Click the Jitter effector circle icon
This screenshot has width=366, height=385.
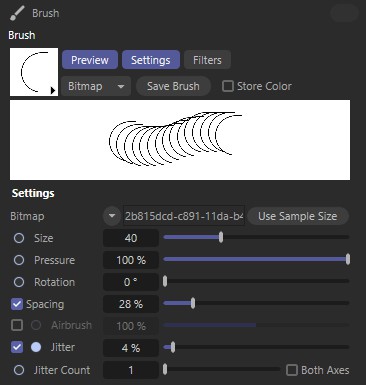point(36,347)
